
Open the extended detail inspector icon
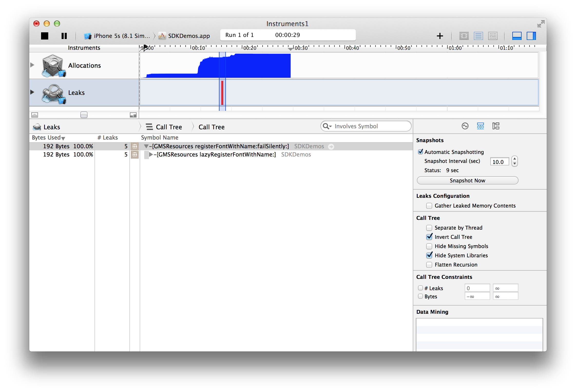496,126
